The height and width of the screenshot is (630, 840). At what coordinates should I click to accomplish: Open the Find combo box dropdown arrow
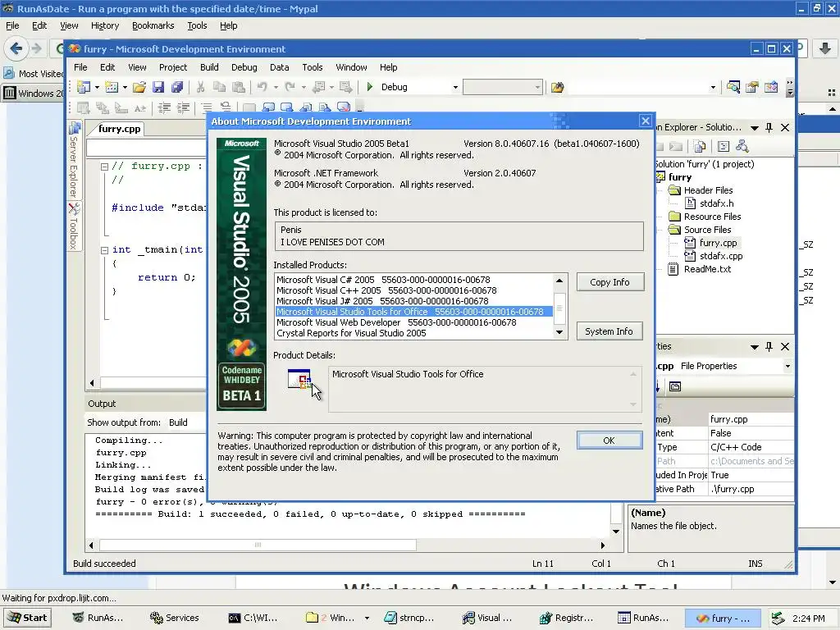[x=713, y=87]
